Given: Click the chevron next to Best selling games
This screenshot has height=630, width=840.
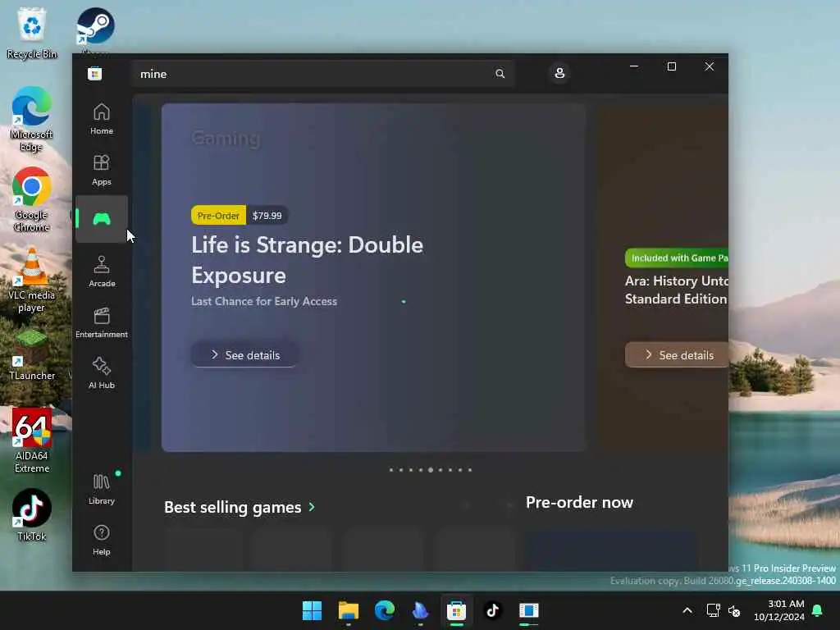Looking at the screenshot, I should [312, 507].
